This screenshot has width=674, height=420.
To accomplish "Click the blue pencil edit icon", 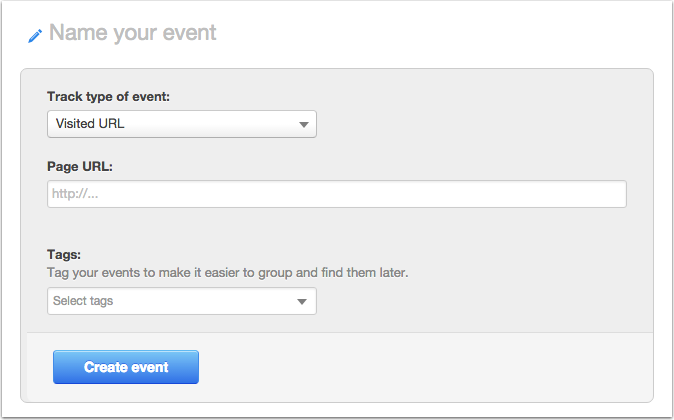I will point(35,36).
